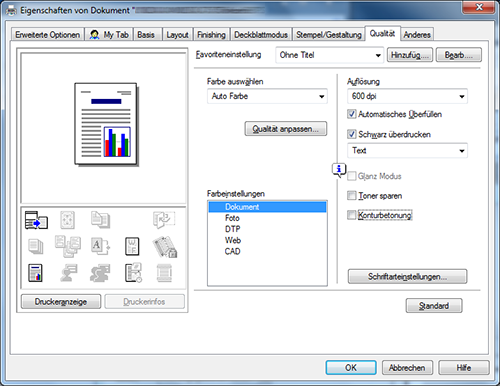Click the greyed duplicate pages icon

click(x=100, y=220)
